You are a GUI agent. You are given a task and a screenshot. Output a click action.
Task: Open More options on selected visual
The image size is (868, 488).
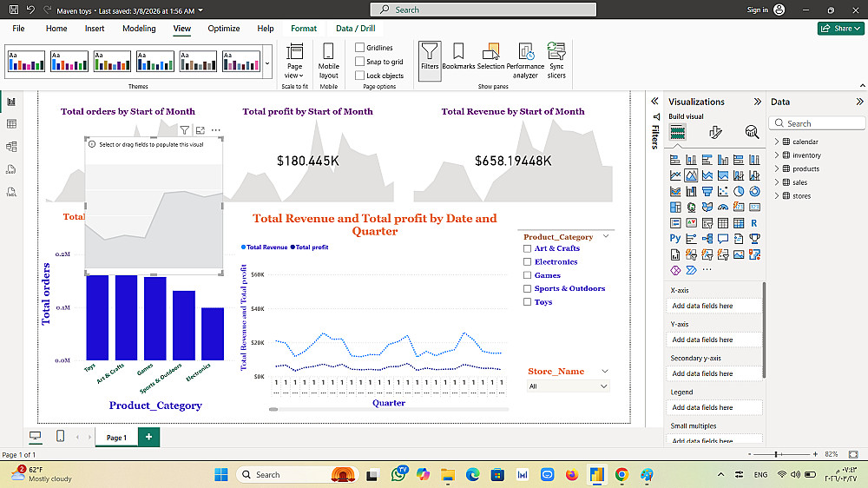pyautogui.click(x=216, y=130)
